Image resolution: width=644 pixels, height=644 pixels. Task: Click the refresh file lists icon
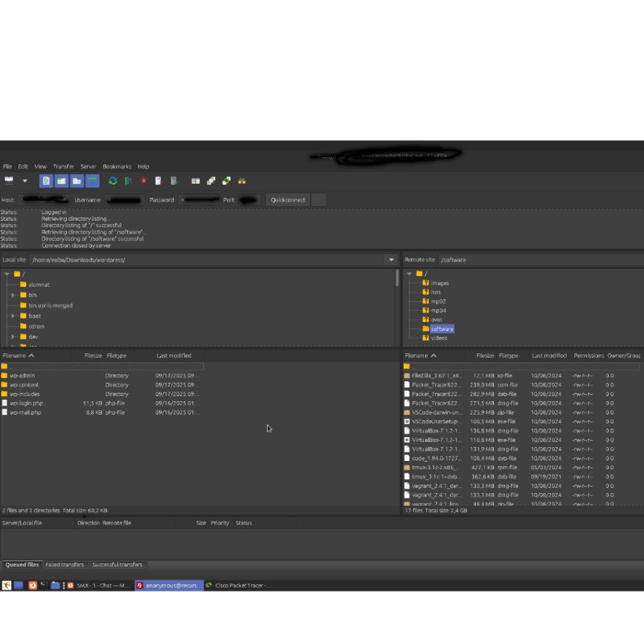point(113,181)
